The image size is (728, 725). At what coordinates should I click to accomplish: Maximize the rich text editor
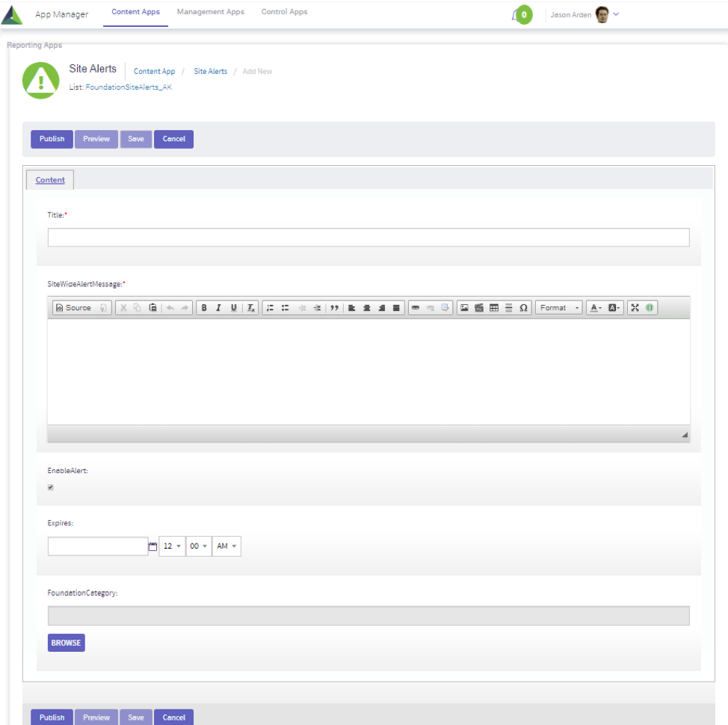pos(635,308)
